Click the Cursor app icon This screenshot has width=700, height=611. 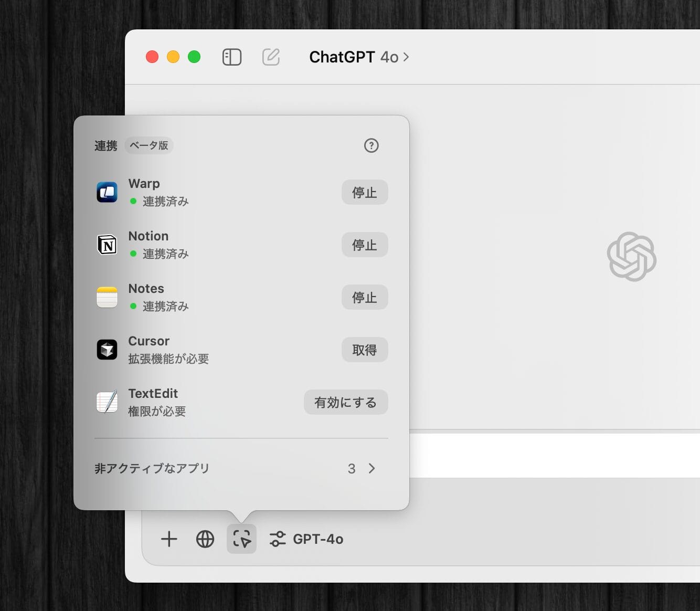click(107, 350)
